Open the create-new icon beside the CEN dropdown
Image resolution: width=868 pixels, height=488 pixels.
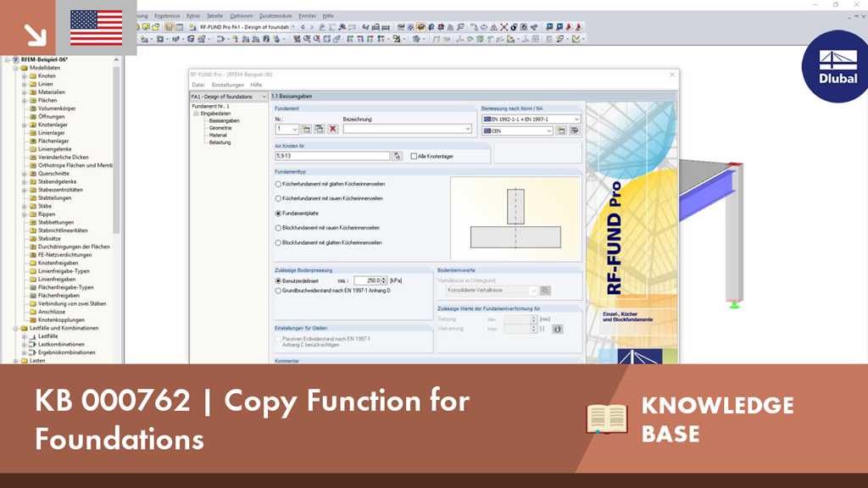coord(561,130)
